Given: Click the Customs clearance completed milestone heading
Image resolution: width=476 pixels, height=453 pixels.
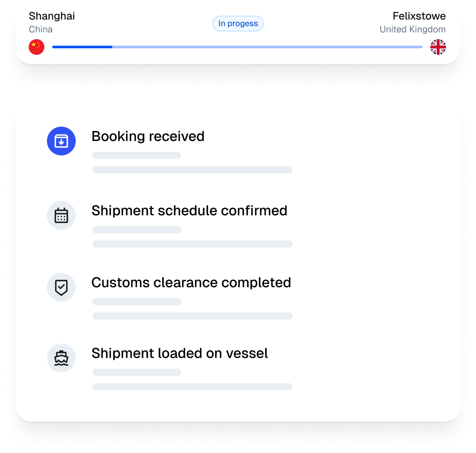Looking at the screenshot, I should click(191, 282).
